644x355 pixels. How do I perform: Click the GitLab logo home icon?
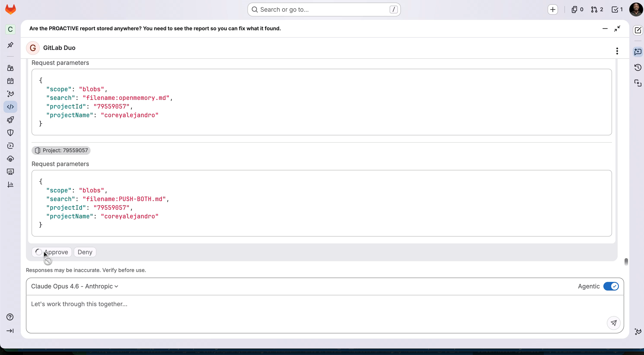(x=11, y=10)
